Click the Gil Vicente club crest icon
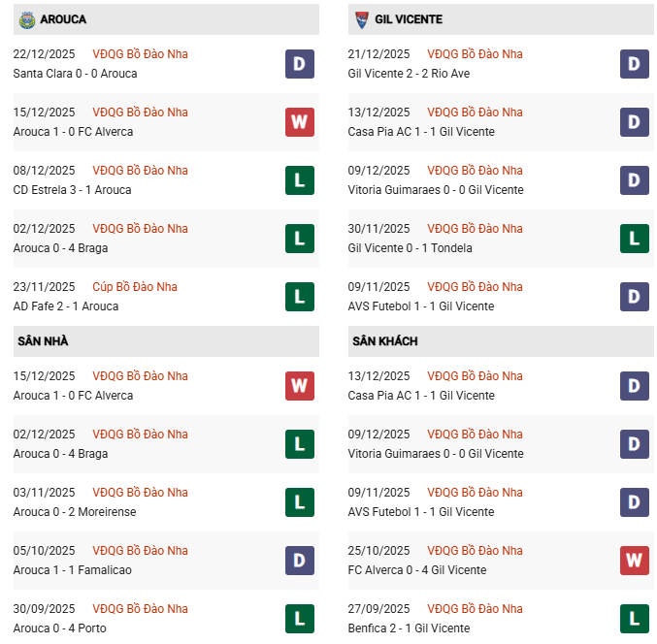This screenshot has width=657, height=644. [360, 18]
